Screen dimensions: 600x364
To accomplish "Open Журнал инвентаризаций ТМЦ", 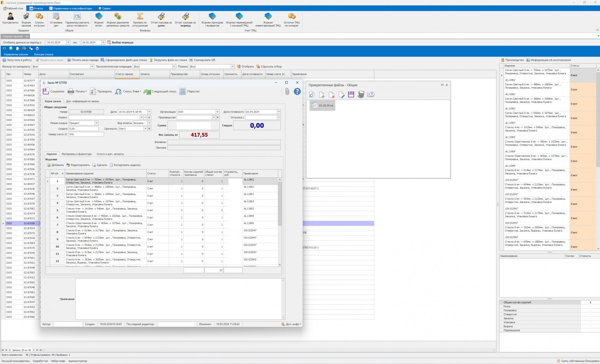I will pos(268,19).
